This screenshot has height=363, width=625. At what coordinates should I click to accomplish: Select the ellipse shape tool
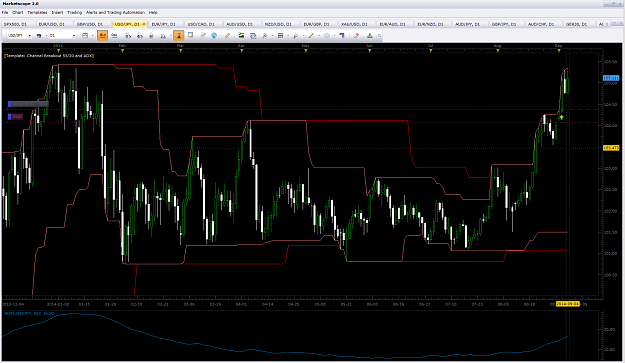tap(327, 35)
